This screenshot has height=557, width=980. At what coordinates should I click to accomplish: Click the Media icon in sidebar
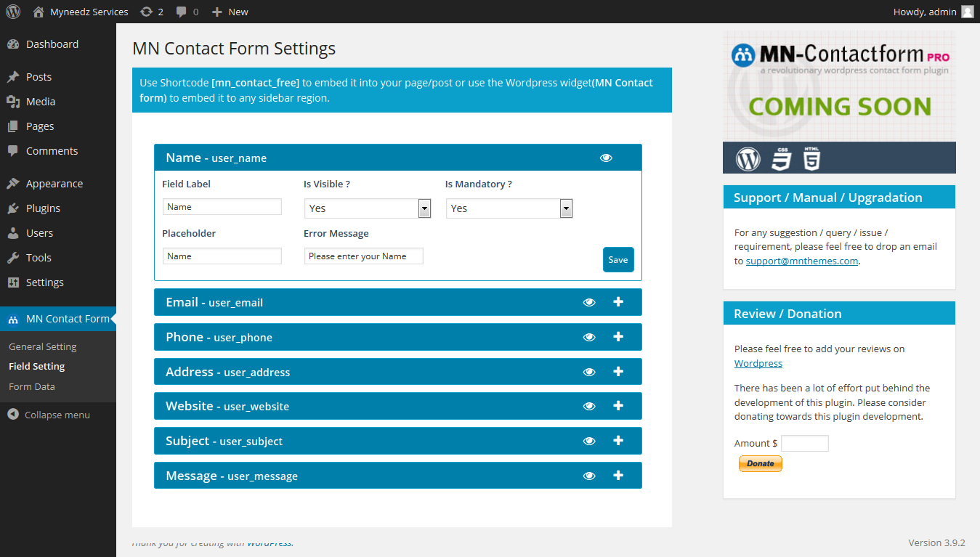pyautogui.click(x=13, y=102)
